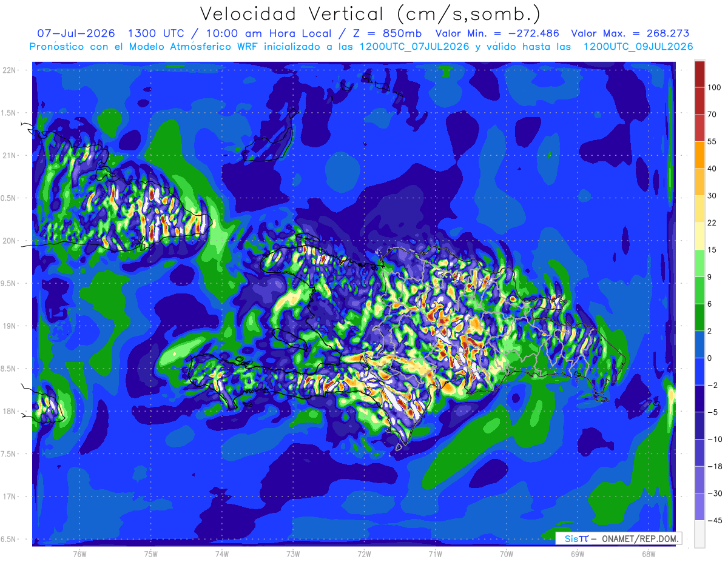Click the '7.5N' latitude label
Image resolution: width=728 pixels, height=562 pixels.
pos(9,454)
